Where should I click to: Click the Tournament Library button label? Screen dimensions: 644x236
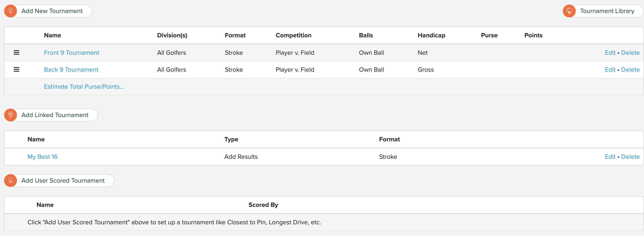[x=607, y=11]
